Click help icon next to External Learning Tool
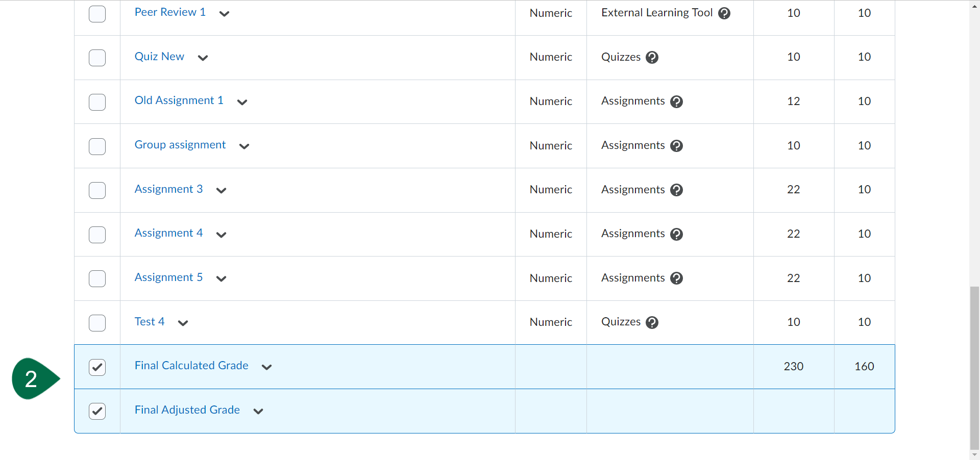Viewport: 980px width, 460px height. (x=724, y=13)
